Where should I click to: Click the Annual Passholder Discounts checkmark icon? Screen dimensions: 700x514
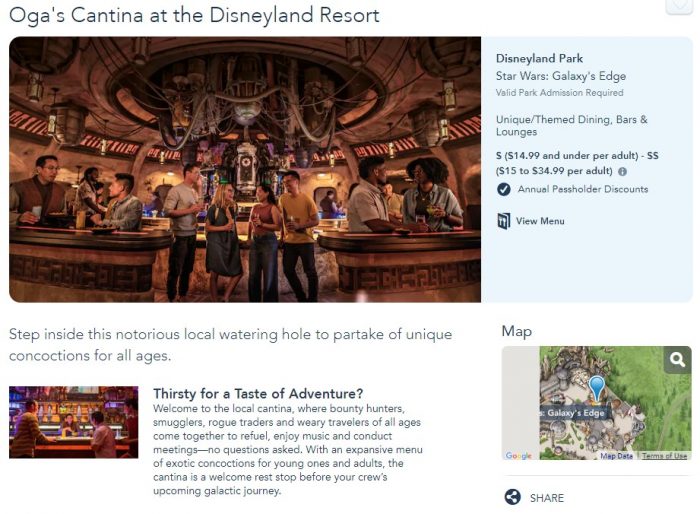pos(503,189)
